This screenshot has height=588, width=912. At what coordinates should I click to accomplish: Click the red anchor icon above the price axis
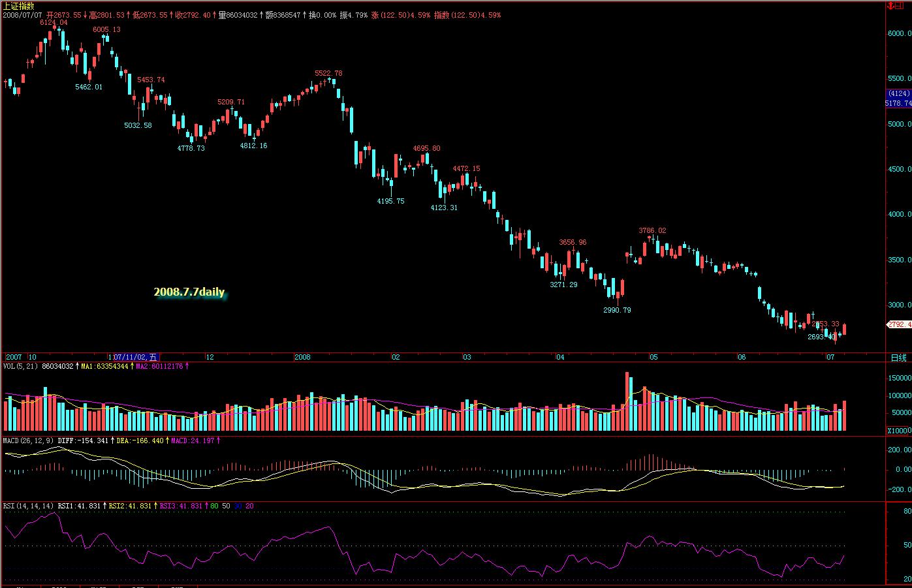890,5
